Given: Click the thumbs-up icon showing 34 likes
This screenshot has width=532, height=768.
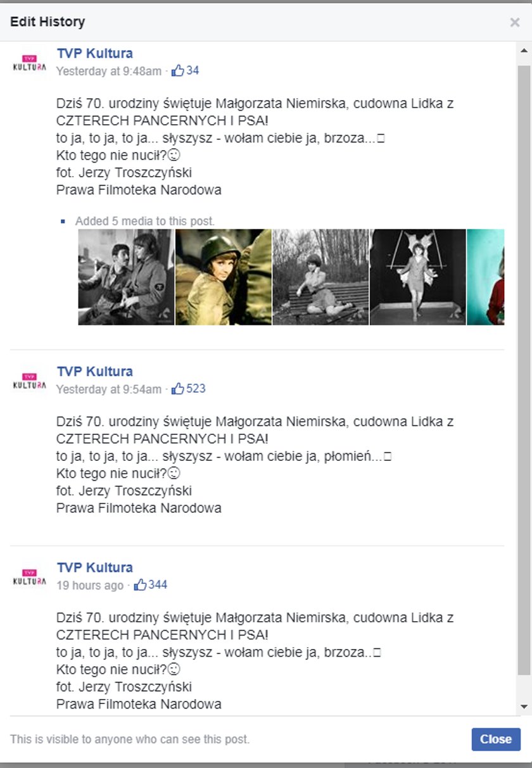Looking at the screenshot, I should click(178, 70).
